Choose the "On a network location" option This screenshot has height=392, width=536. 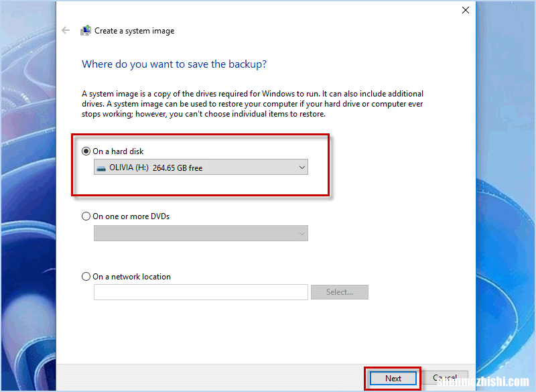pyautogui.click(x=86, y=276)
